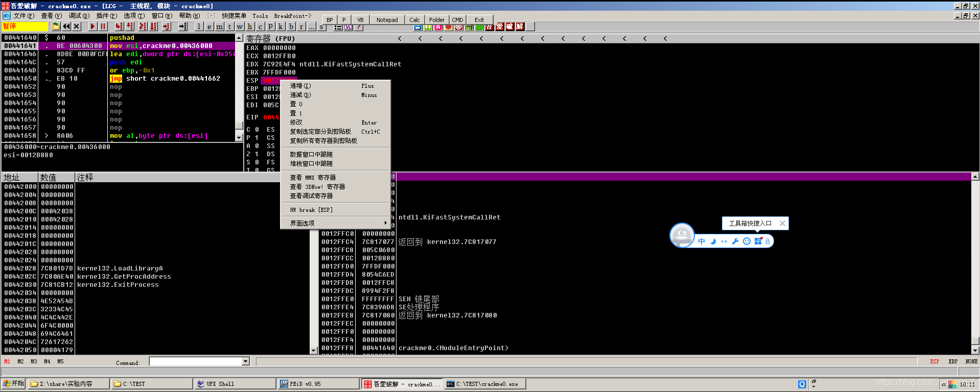980x392 pixels.
Task: Click the list options toolbar icon
Action: [x=338, y=27]
